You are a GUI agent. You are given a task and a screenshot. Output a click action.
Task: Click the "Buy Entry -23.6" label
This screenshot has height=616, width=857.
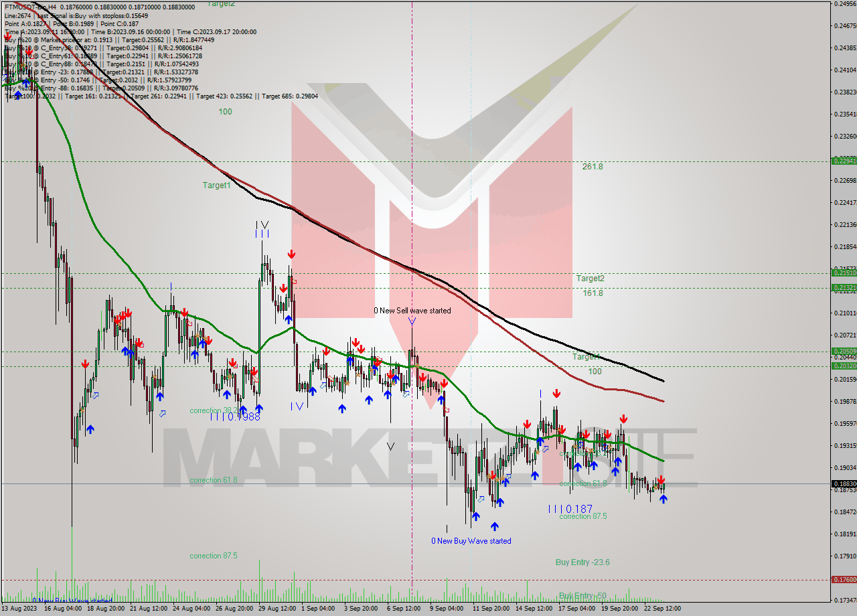click(582, 562)
